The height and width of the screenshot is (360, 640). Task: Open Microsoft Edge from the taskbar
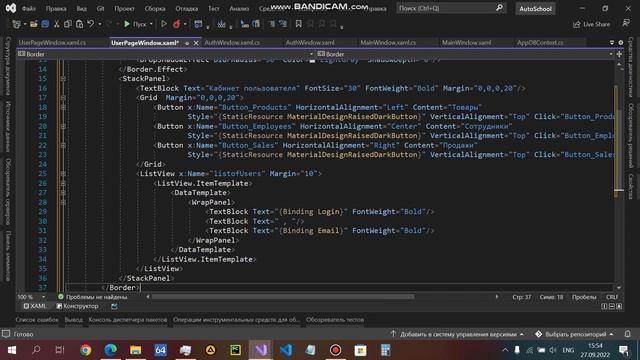[111, 350]
